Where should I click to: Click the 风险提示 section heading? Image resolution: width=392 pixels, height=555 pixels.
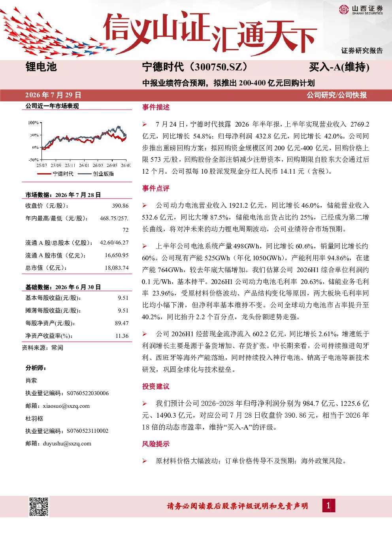pos(156,444)
